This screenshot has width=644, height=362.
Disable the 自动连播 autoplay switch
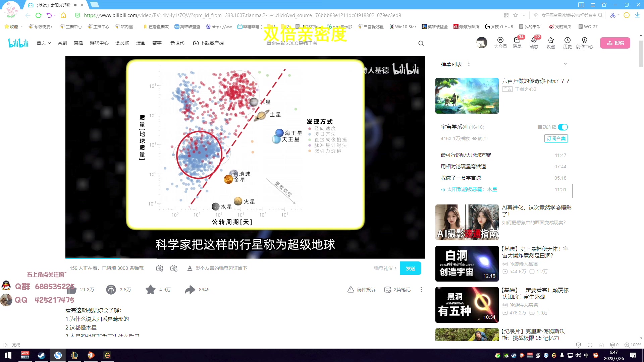[x=563, y=127]
